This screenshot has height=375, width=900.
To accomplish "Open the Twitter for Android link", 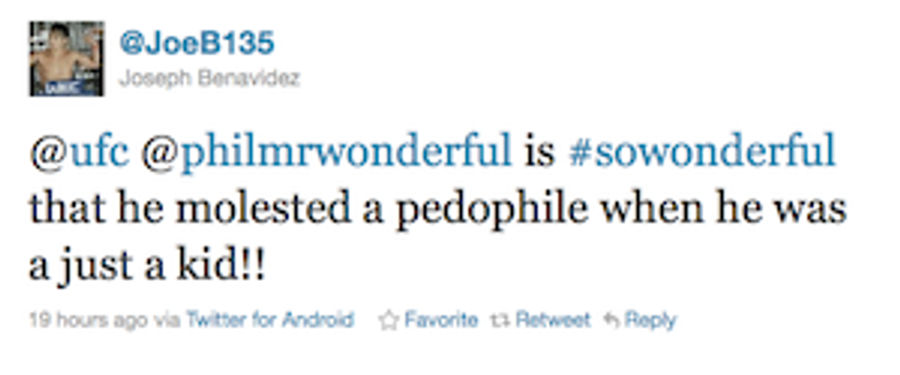I will (x=269, y=319).
